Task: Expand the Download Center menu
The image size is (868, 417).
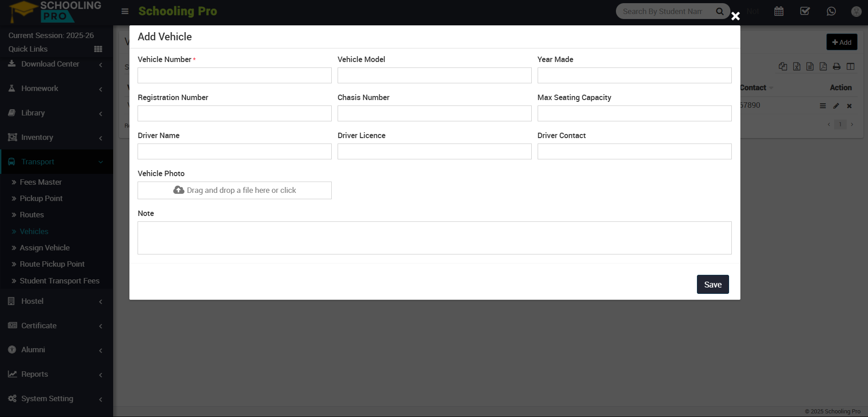Action: (x=56, y=64)
